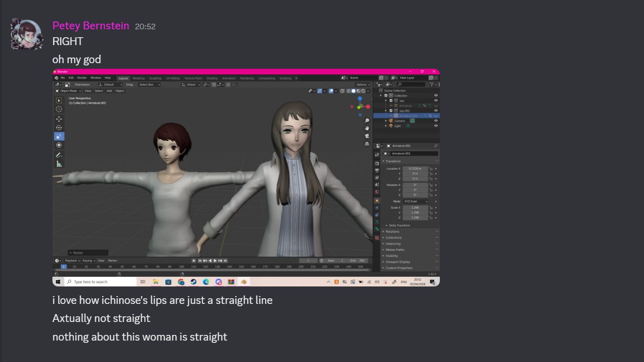Open the Global transform orientation dropdown
This screenshot has height=362, width=644.
[x=191, y=85]
